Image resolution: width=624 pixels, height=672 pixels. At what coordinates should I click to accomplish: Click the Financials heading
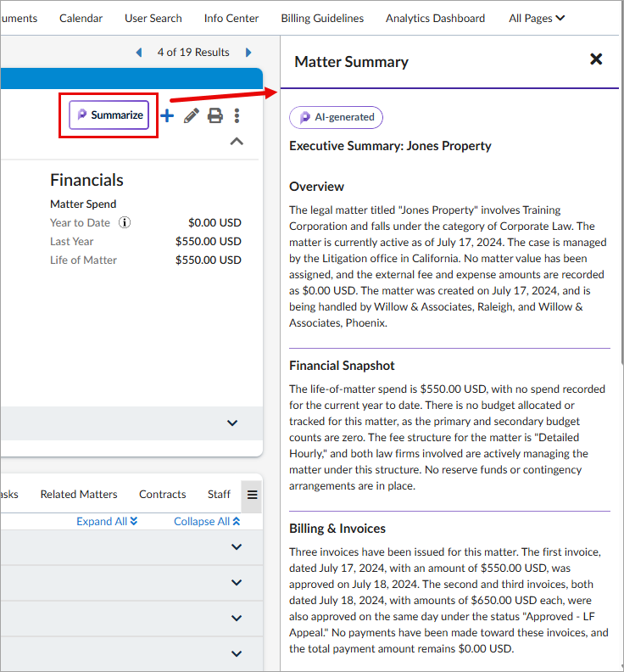click(87, 180)
